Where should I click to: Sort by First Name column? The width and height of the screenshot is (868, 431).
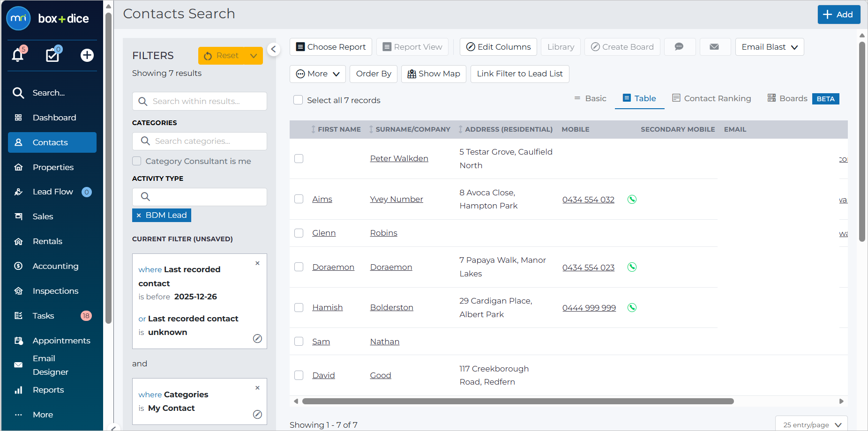tap(336, 129)
